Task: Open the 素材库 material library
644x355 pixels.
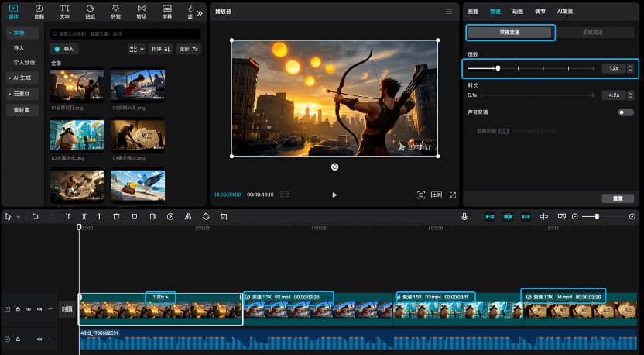Action: [22, 110]
